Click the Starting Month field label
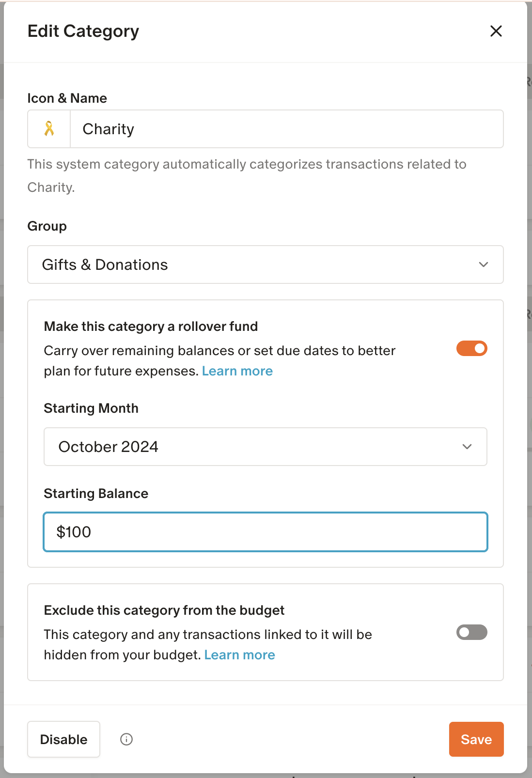This screenshot has height=778, width=532. pos(91,408)
